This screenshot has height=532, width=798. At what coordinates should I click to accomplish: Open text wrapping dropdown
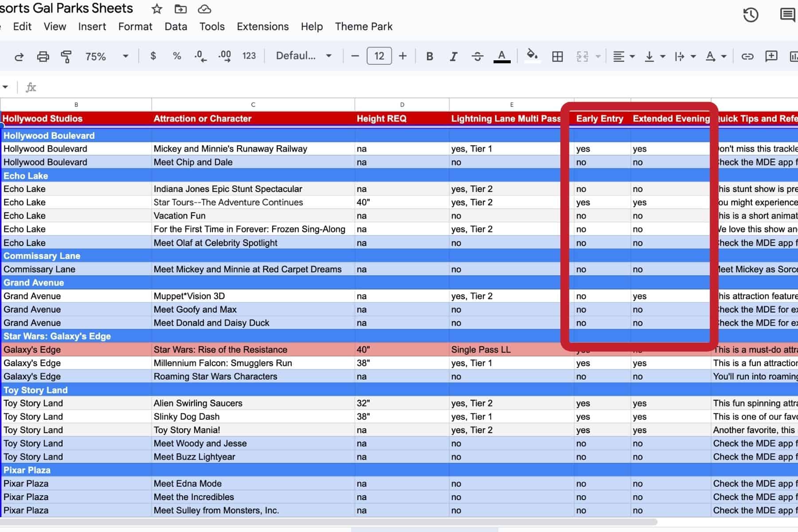point(685,56)
